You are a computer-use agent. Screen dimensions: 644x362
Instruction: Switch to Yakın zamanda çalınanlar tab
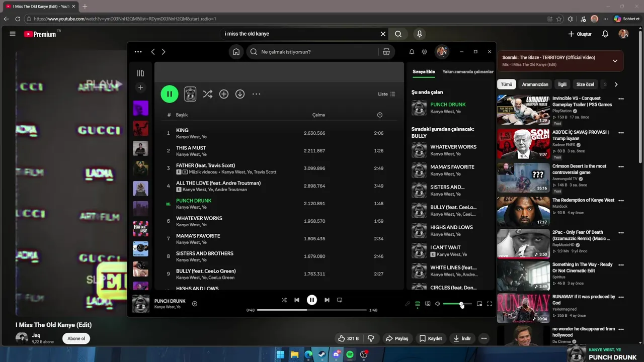pyautogui.click(x=468, y=71)
